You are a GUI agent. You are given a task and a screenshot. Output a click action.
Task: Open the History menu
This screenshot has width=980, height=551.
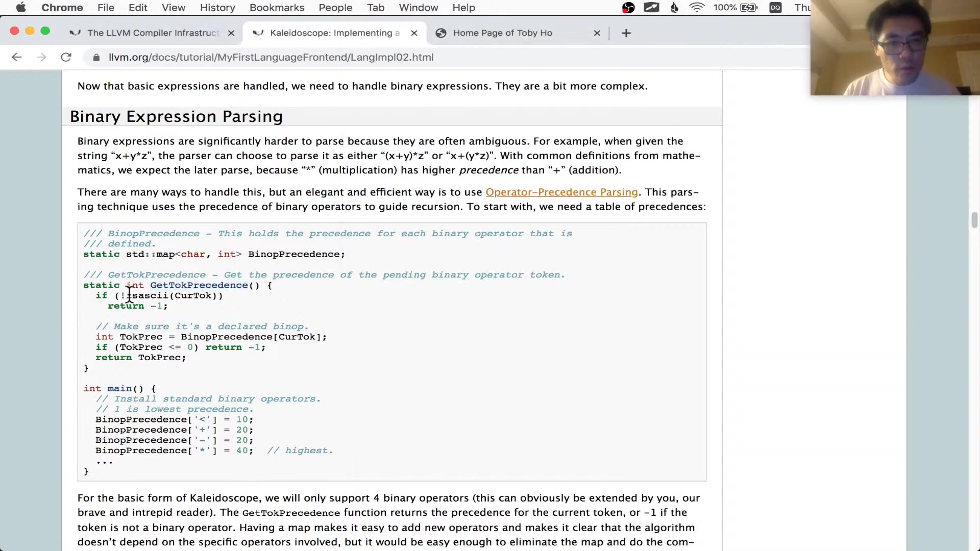tap(217, 8)
